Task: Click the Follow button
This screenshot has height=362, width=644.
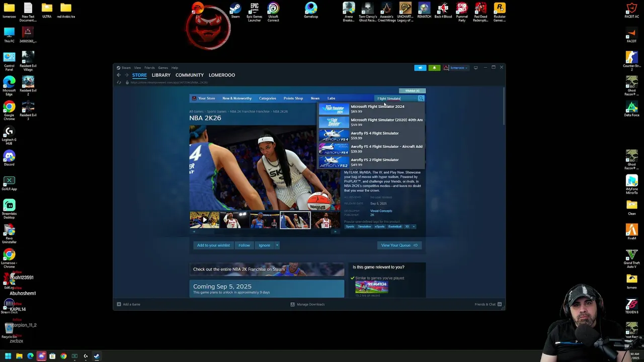Action: 244,245
